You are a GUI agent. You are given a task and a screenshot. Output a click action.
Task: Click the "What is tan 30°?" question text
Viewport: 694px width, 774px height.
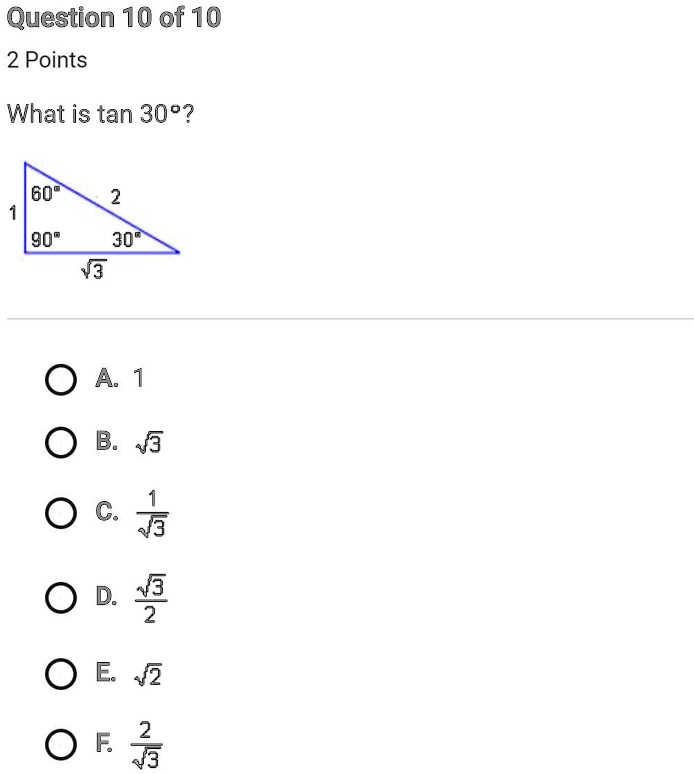pyautogui.click(x=101, y=114)
